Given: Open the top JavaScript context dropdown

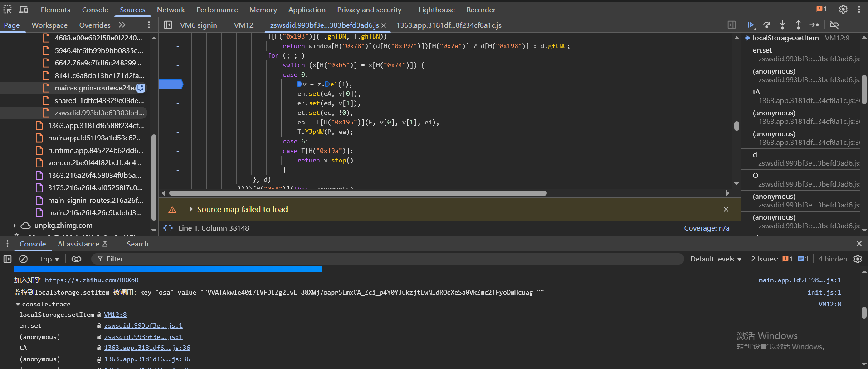Looking at the screenshot, I should click(x=49, y=259).
